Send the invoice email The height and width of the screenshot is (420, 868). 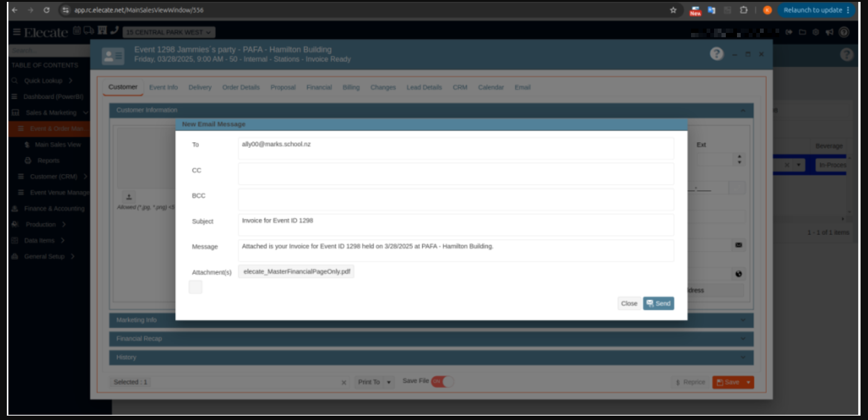coord(658,303)
